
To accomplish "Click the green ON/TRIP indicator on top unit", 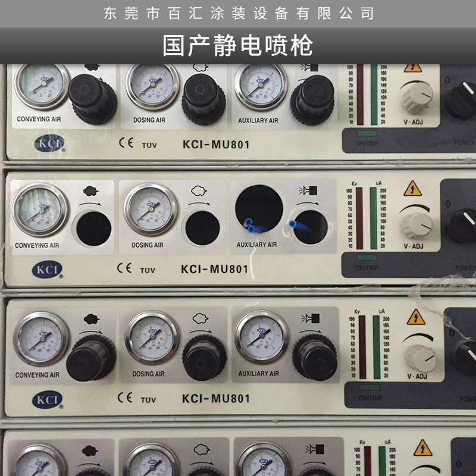I will point(367,133).
